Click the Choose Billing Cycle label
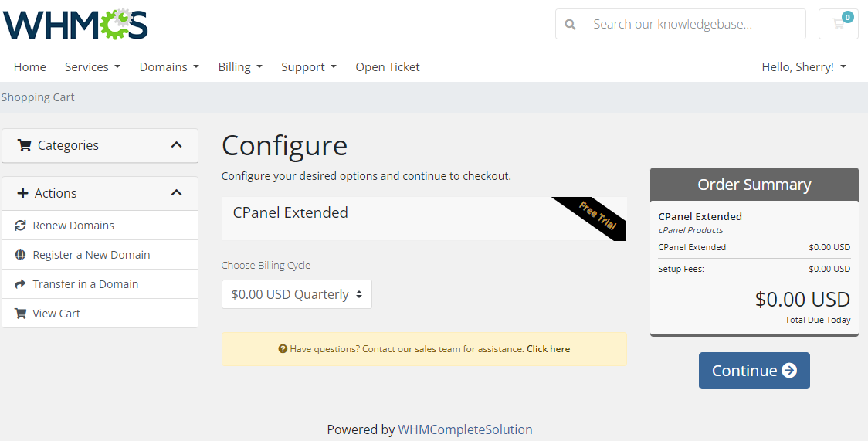This screenshot has height=441, width=868. (x=266, y=266)
